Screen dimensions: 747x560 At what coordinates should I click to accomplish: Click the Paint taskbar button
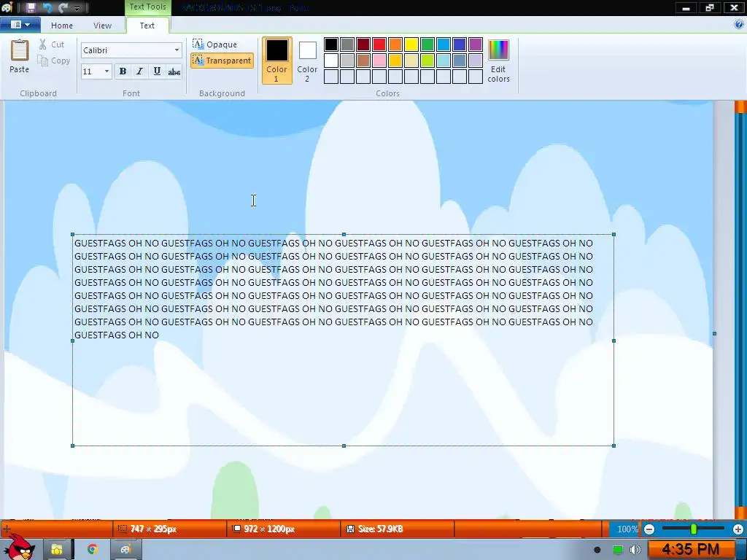click(x=125, y=550)
